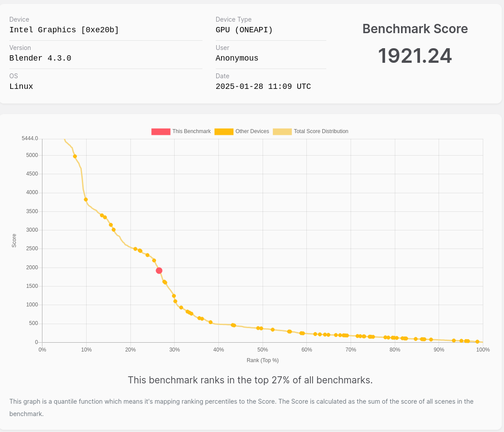Select the large red benchmark point on curve

pos(159,271)
